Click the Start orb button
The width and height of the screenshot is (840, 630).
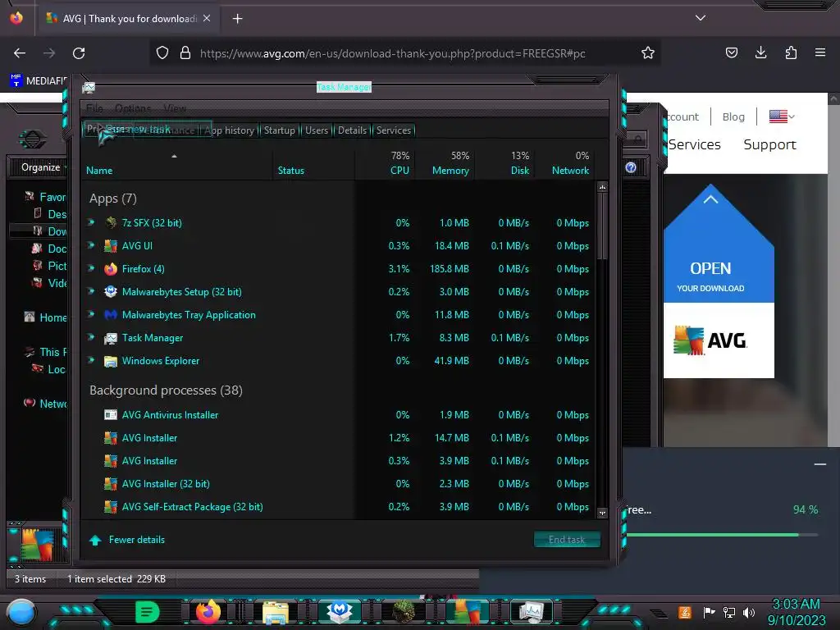tap(21, 613)
